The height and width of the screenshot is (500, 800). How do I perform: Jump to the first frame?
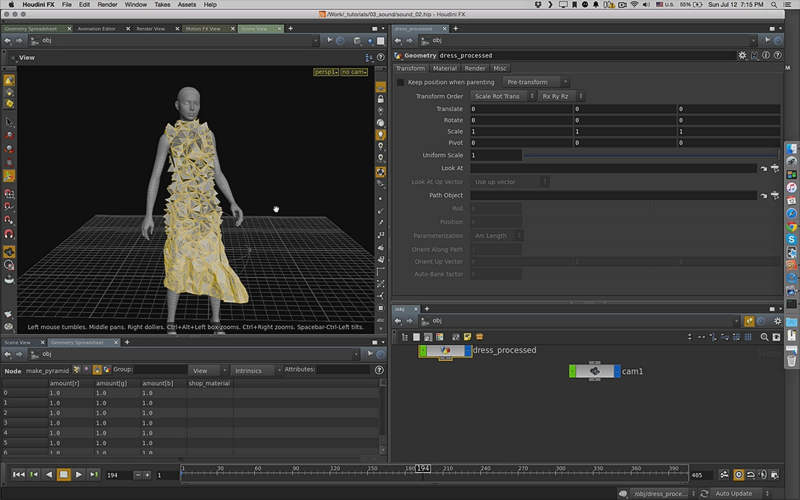(x=18, y=474)
